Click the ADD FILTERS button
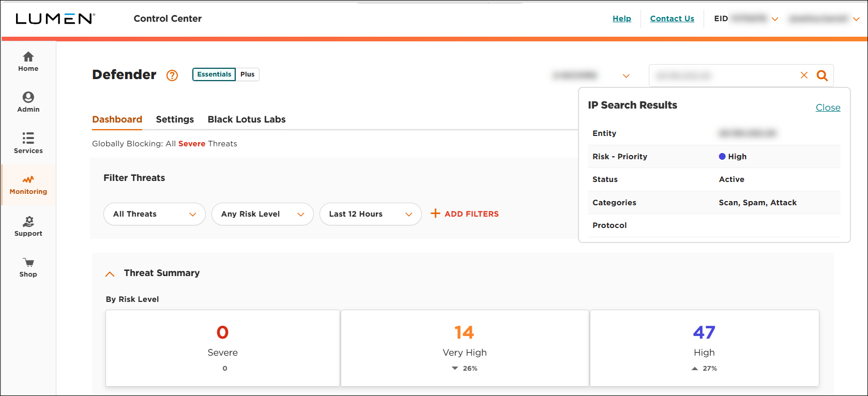This screenshot has width=868, height=396. click(465, 214)
